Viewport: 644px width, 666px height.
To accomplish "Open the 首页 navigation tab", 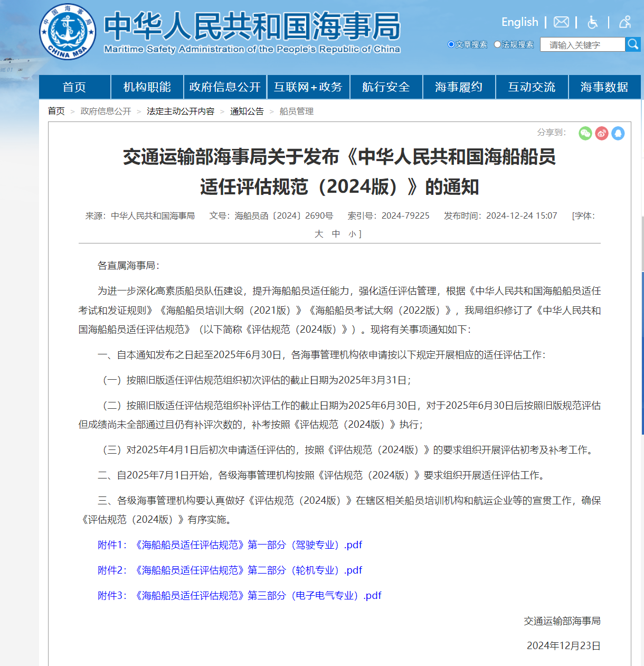I will pos(74,87).
